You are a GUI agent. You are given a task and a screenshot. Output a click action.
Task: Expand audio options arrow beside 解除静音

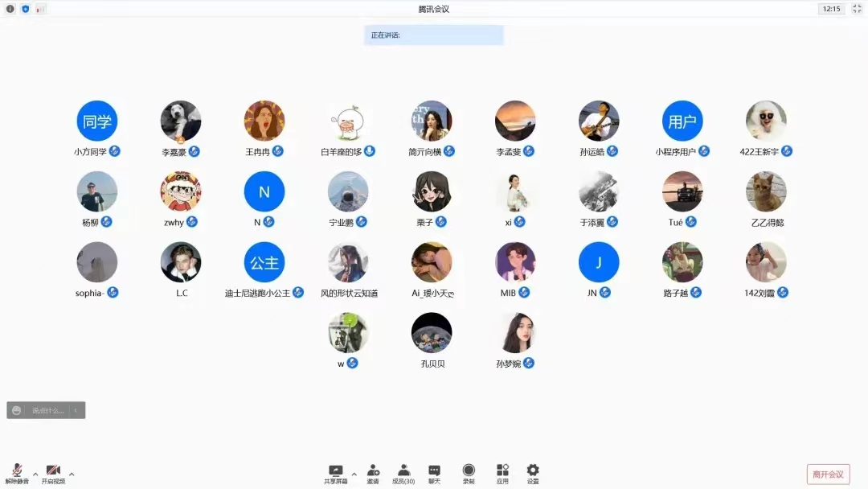pyautogui.click(x=35, y=474)
